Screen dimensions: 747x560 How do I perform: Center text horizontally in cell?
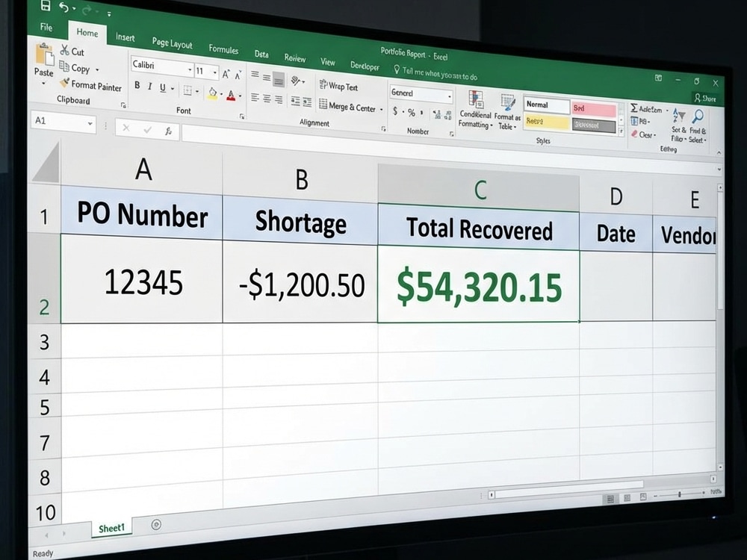[267, 99]
